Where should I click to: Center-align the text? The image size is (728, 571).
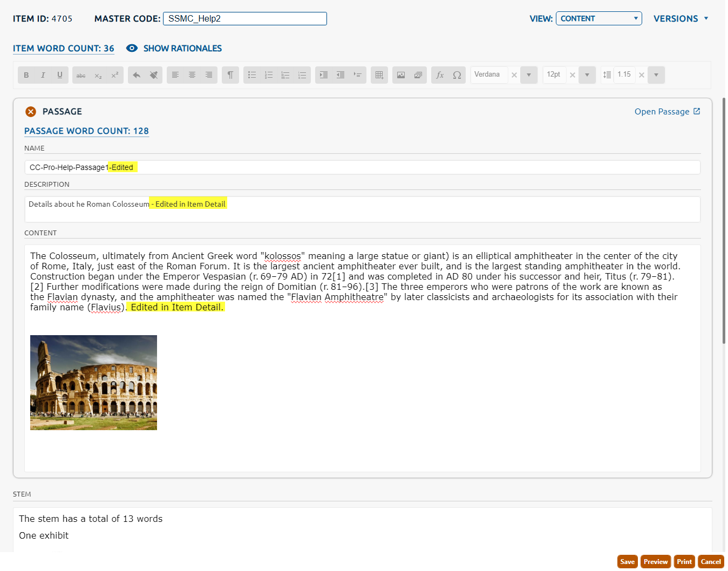coord(192,75)
